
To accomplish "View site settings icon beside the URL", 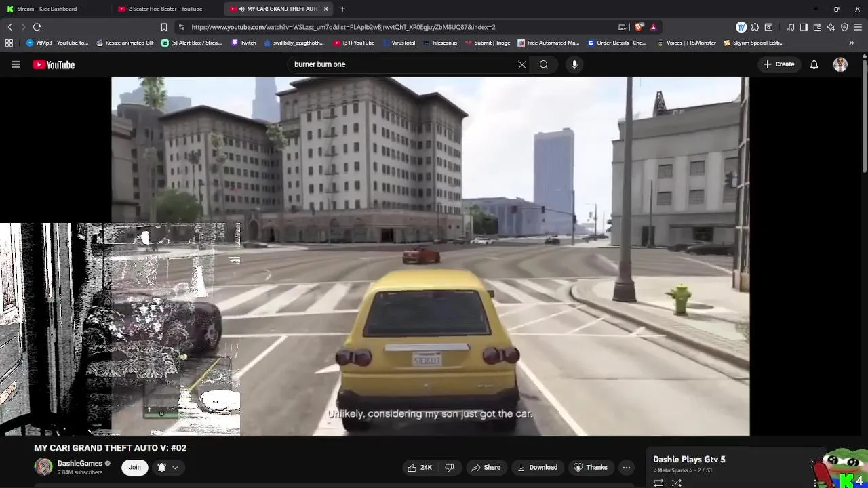I will [x=181, y=27].
